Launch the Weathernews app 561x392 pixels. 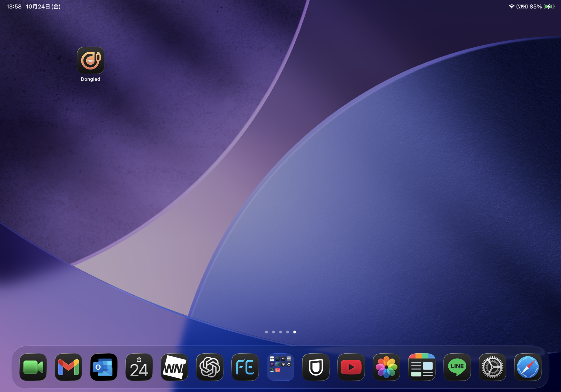tap(174, 367)
